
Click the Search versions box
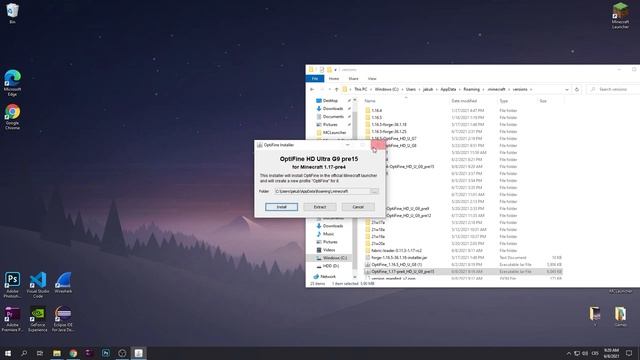(613, 89)
